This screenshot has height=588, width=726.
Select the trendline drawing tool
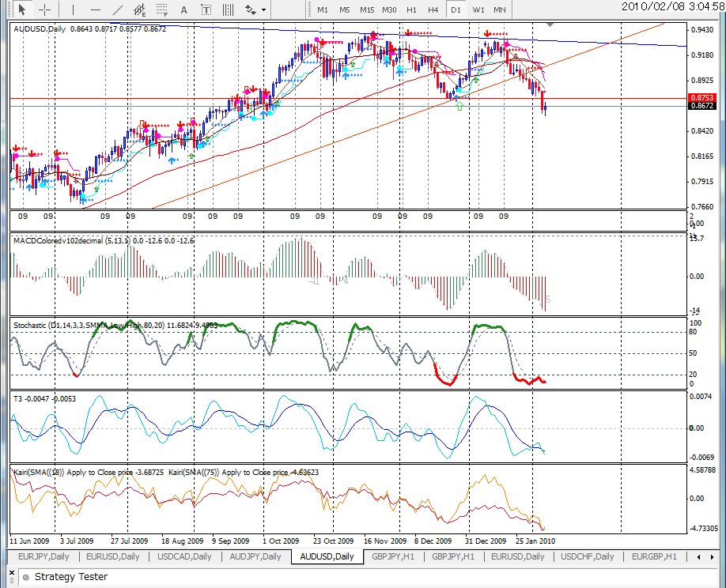[x=118, y=9]
